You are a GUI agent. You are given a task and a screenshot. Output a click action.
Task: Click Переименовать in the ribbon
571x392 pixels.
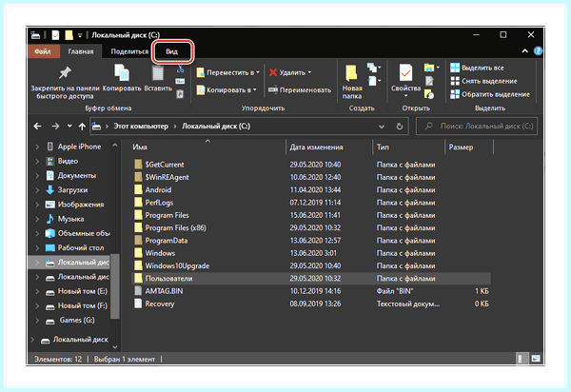pyautogui.click(x=300, y=89)
